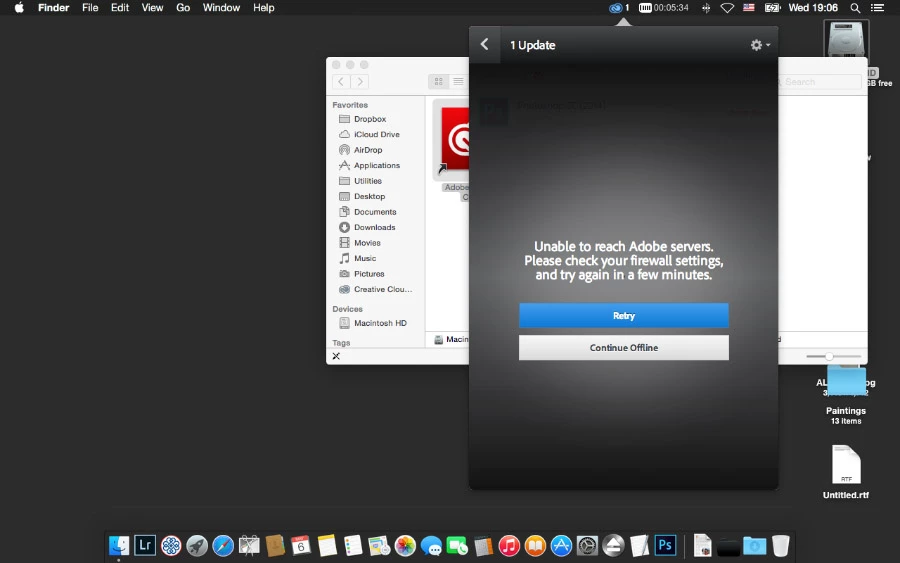Click the blue Retry button
Image resolution: width=900 pixels, height=563 pixels.
pos(624,316)
